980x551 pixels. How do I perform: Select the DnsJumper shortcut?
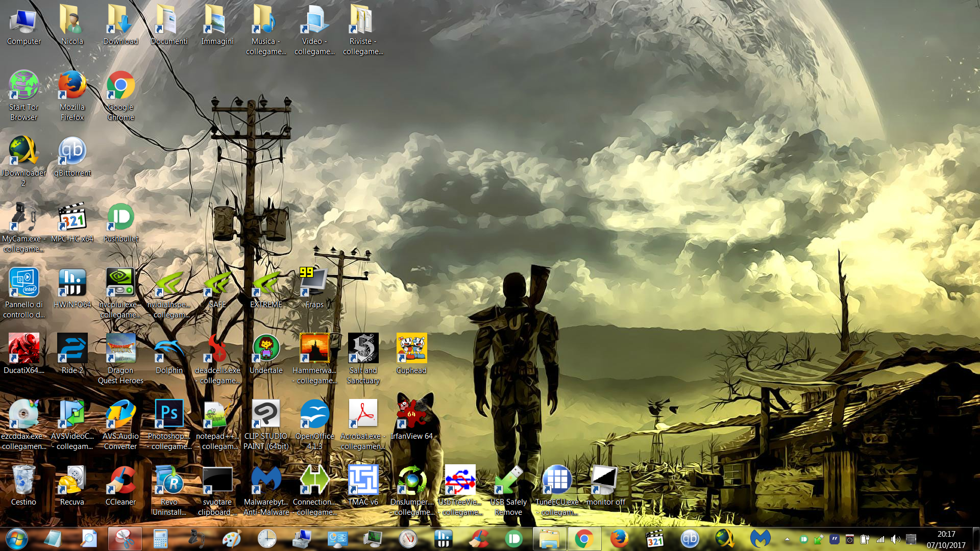pos(411,491)
